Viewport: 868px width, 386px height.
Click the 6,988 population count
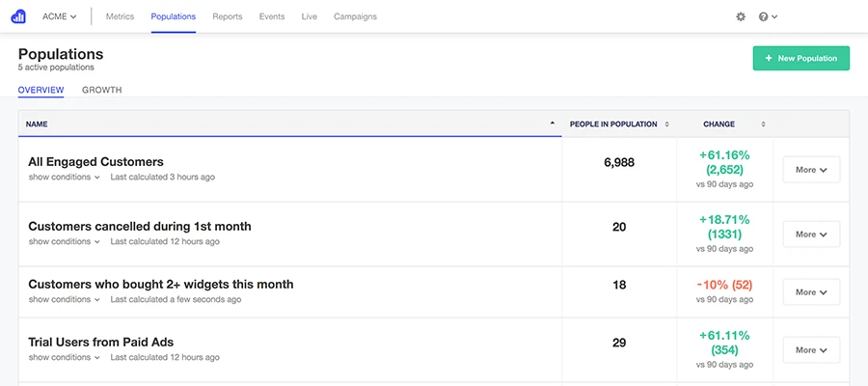coord(619,162)
